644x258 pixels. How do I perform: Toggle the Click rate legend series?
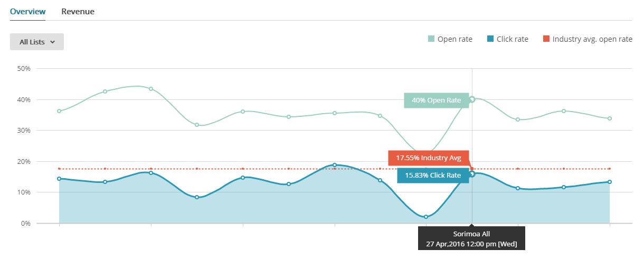[512, 39]
